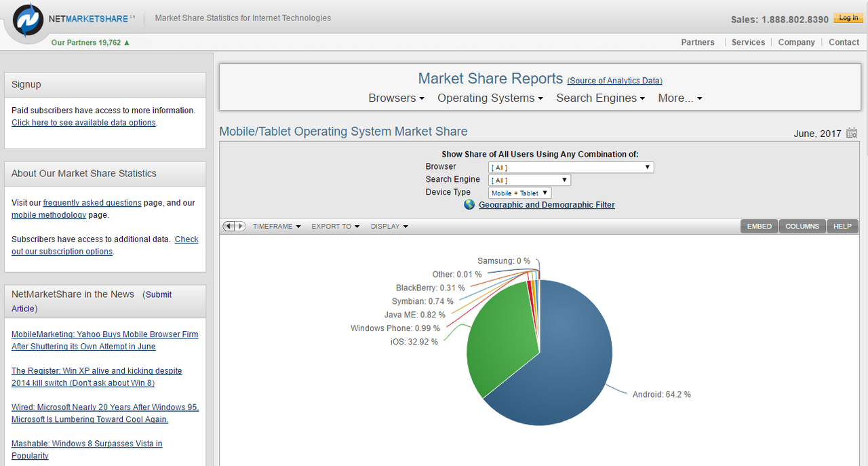868x466 pixels.
Task: Open the Device Type combo box
Action: tap(519, 193)
